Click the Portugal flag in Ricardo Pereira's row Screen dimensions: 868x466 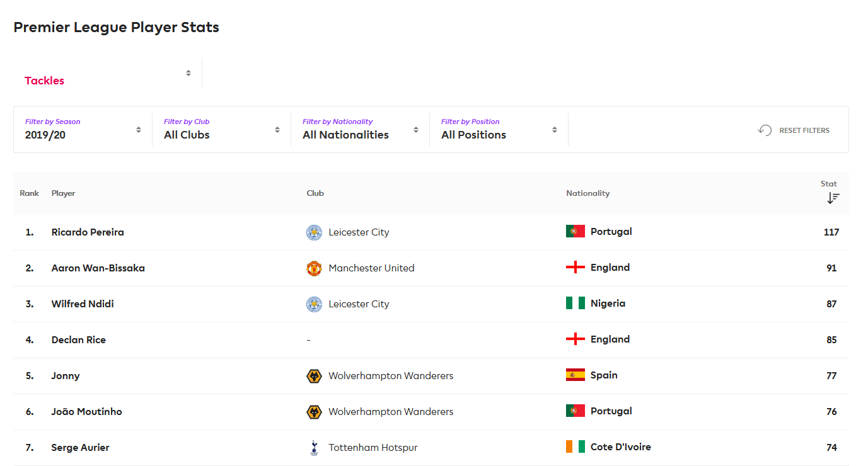[576, 231]
